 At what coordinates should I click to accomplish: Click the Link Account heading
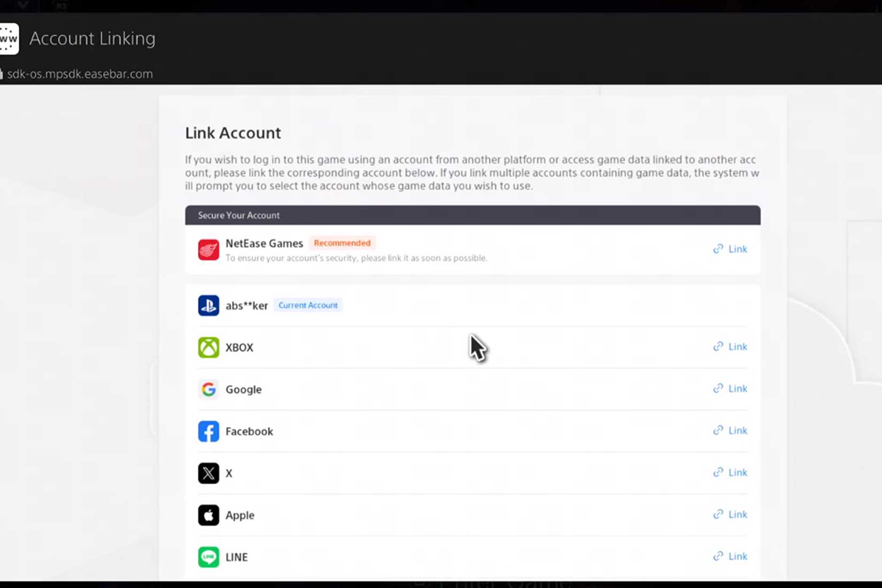coord(233,133)
